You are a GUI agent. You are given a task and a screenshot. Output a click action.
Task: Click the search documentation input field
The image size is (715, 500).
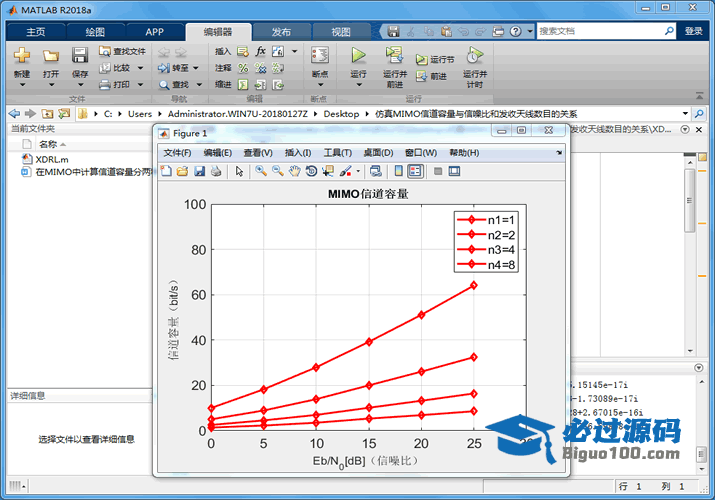pyautogui.click(x=603, y=32)
